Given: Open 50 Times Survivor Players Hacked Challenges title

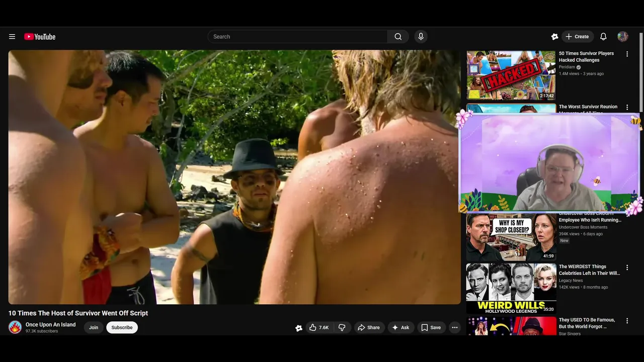Looking at the screenshot, I should (x=586, y=56).
